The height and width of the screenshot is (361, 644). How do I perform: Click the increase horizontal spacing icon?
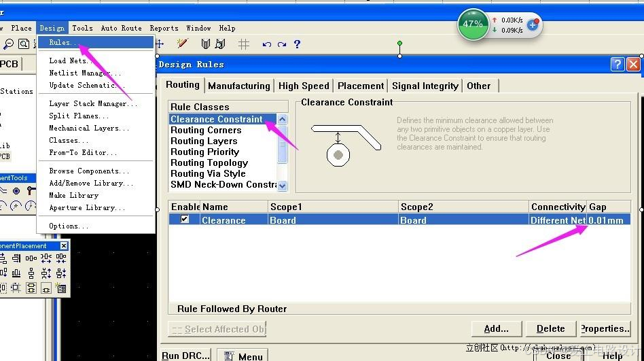pos(46,258)
